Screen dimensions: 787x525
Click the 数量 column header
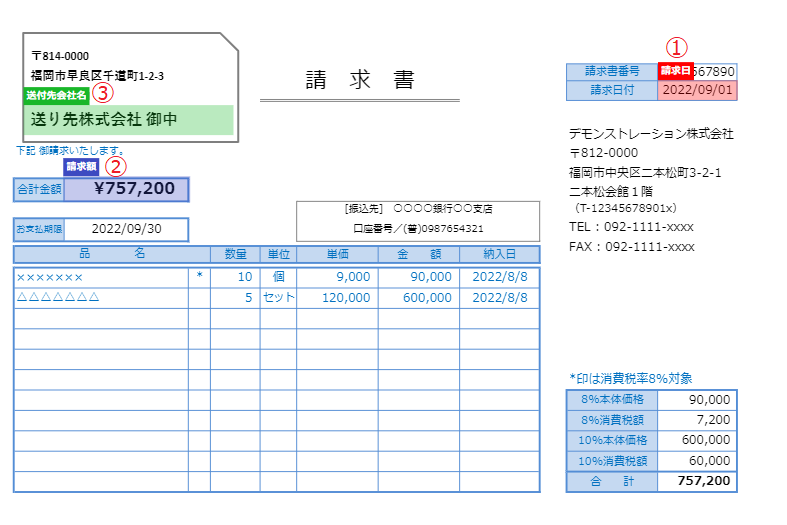(235, 254)
